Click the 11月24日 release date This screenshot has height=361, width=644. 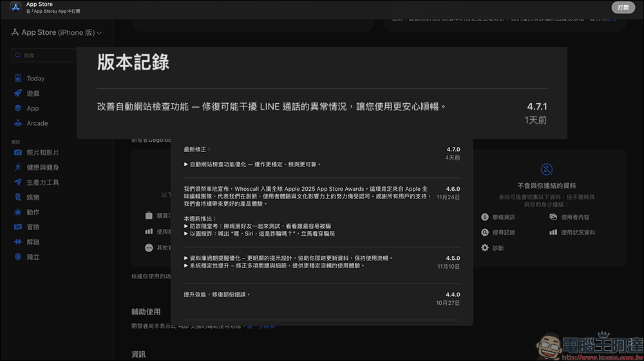pos(448,197)
